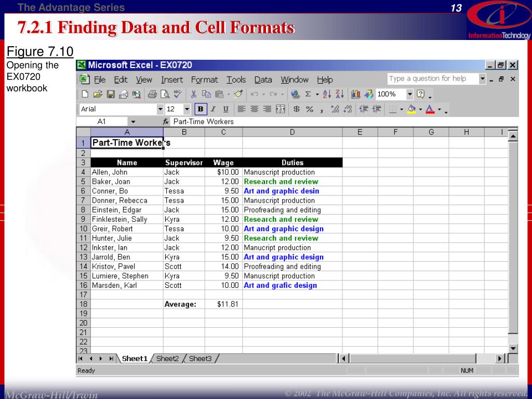Open the Format menu
Viewport: 532px width, 399px height.
click(x=204, y=79)
